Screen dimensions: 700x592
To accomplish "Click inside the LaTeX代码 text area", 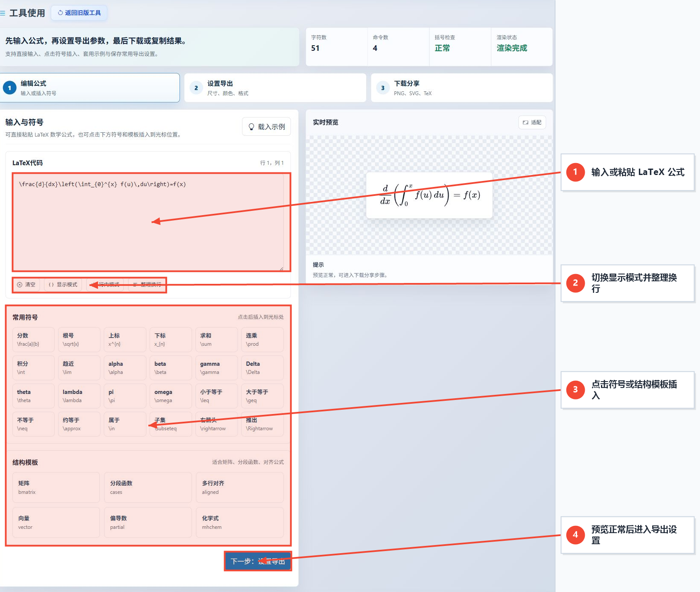I will pyautogui.click(x=148, y=222).
